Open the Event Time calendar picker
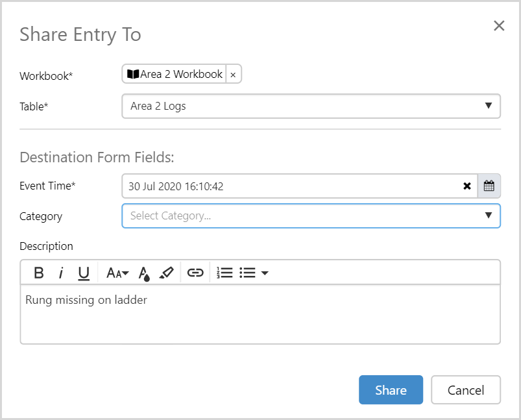This screenshot has width=521, height=420. tap(489, 186)
